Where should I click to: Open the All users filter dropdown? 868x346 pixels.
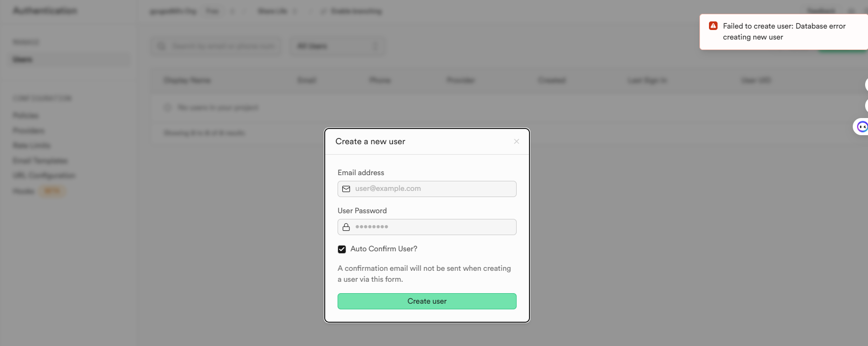[337, 46]
